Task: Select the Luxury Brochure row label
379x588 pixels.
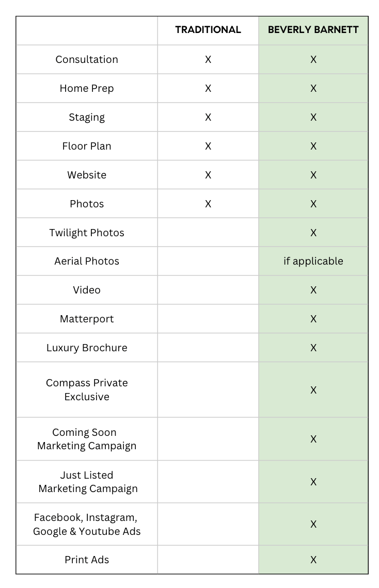Action: click(87, 348)
